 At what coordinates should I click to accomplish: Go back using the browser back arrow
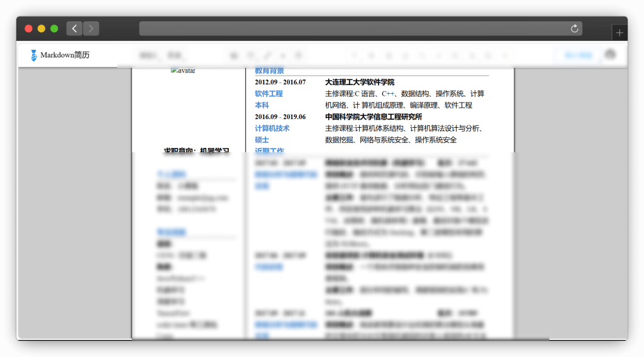pyautogui.click(x=74, y=28)
